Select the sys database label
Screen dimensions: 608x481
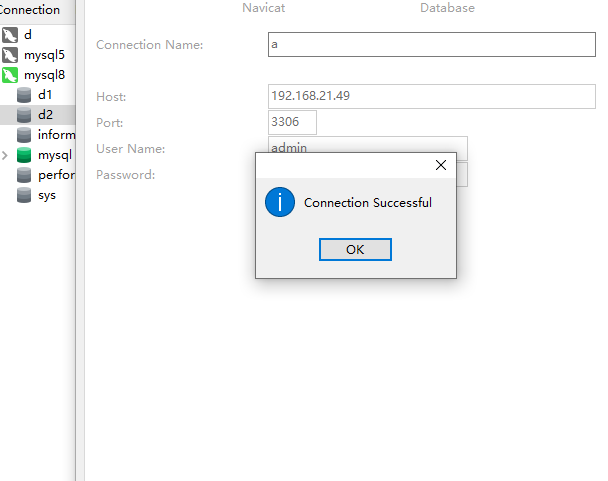[x=47, y=196]
